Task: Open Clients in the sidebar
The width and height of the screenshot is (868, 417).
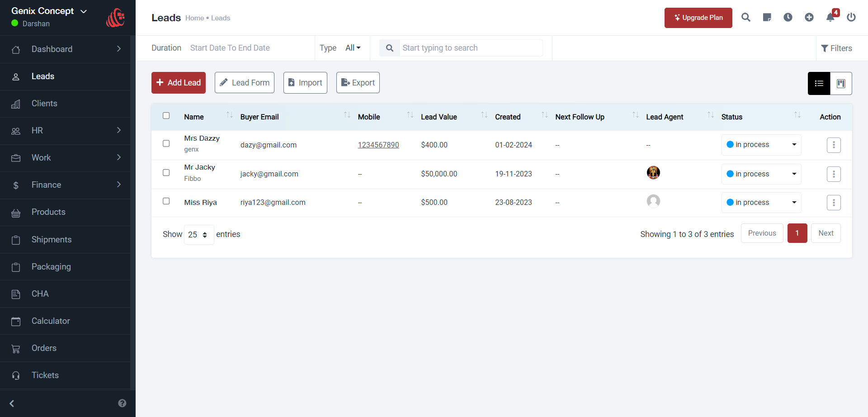Action: (x=65, y=104)
